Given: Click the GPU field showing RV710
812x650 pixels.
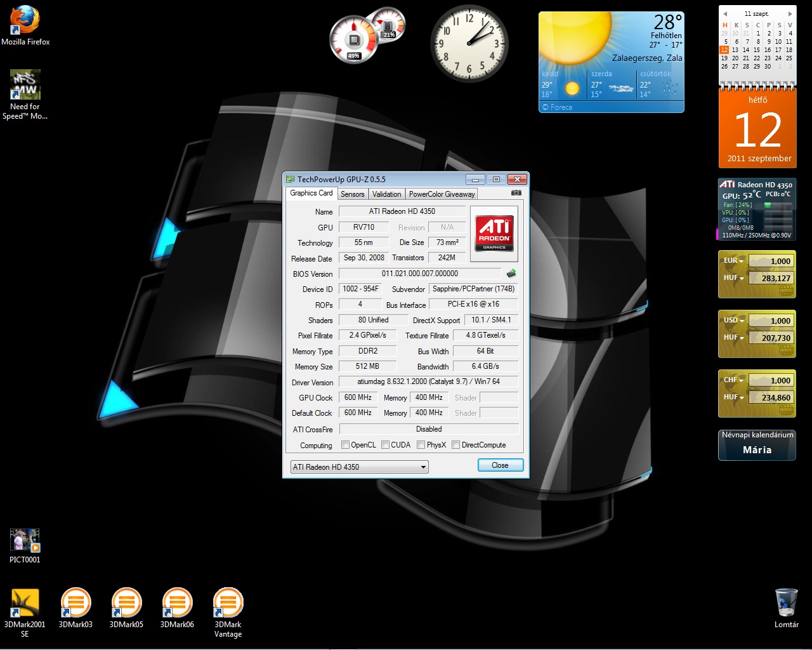Looking at the screenshot, I should point(363,227).
